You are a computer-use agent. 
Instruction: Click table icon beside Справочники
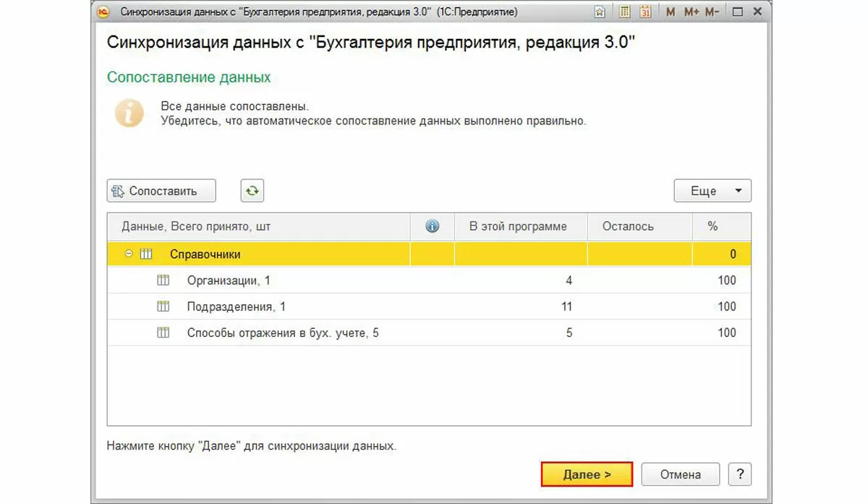tap(145, 255)
